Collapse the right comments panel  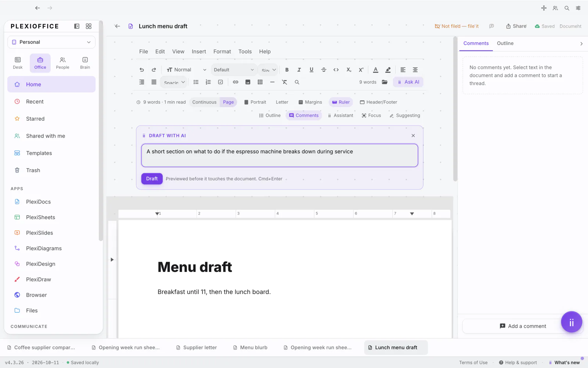[581, 44]
